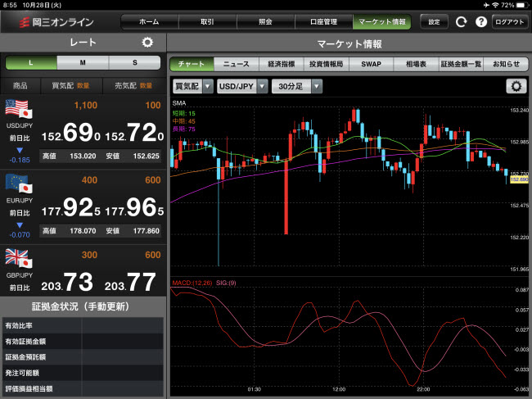Tap the 買気配 数量 column header

point(71,85)
